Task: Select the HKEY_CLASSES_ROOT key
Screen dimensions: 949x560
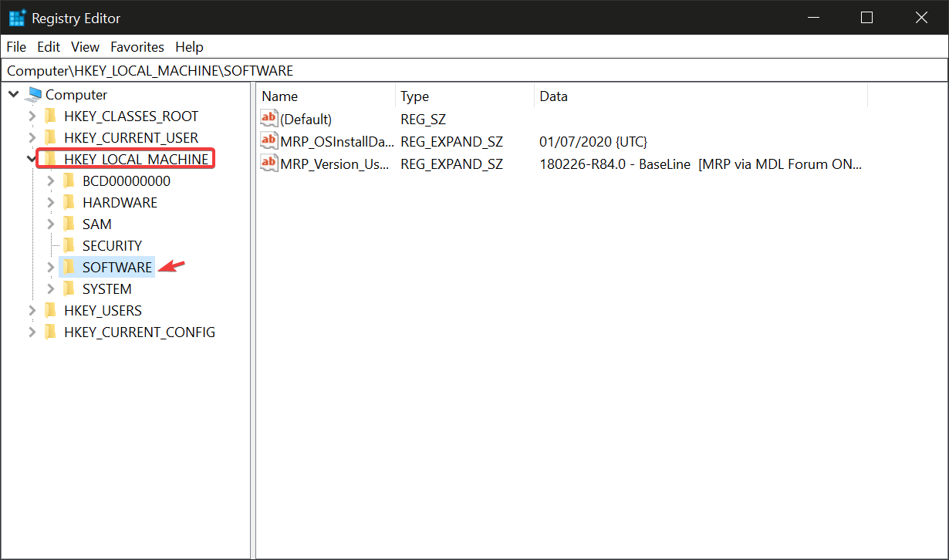Action: 131,116
